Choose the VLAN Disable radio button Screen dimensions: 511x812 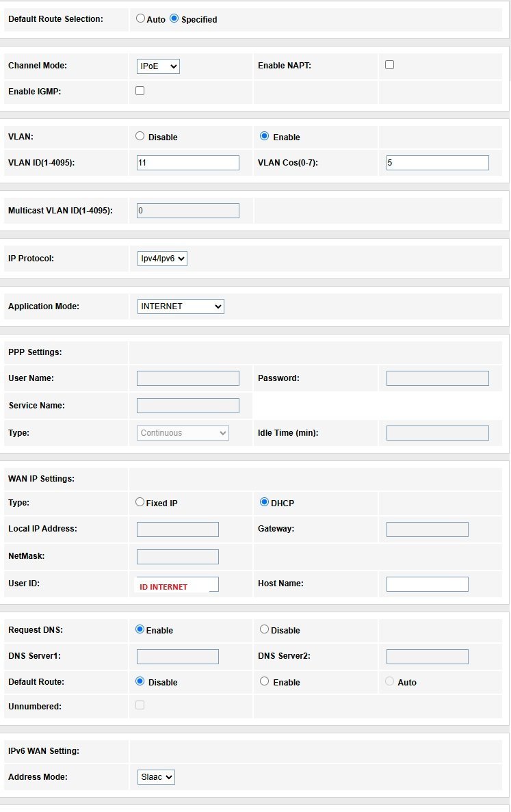click(140, 136)
